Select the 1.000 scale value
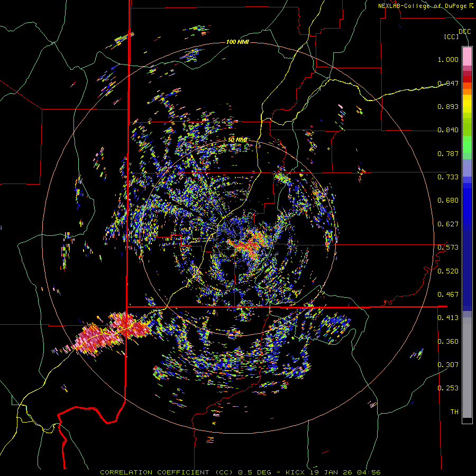The height and width of the screenshot is (476, 476). click(x=448, y=59)
